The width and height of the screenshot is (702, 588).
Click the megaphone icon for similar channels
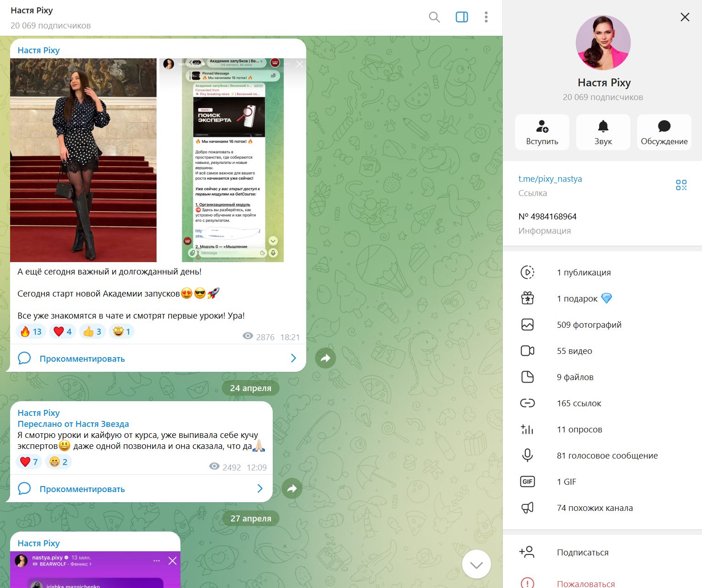pos(527,508)
